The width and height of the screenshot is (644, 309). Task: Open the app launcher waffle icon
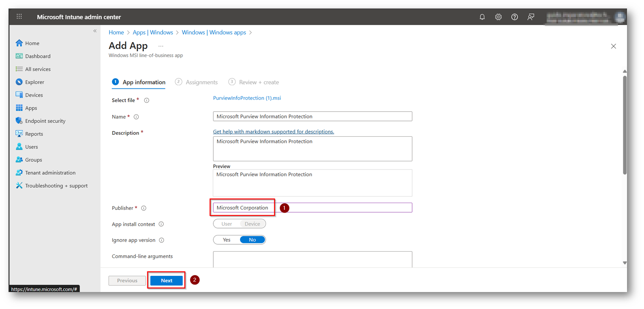19,17
